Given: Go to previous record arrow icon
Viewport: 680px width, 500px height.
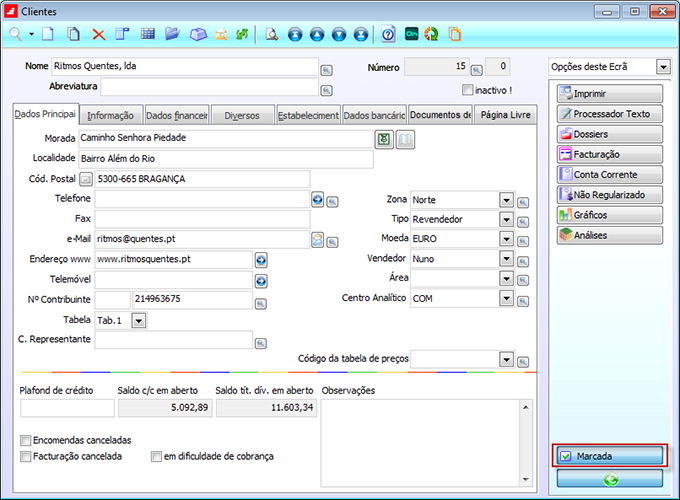Looking at the screenshot, I should (317, 34).
